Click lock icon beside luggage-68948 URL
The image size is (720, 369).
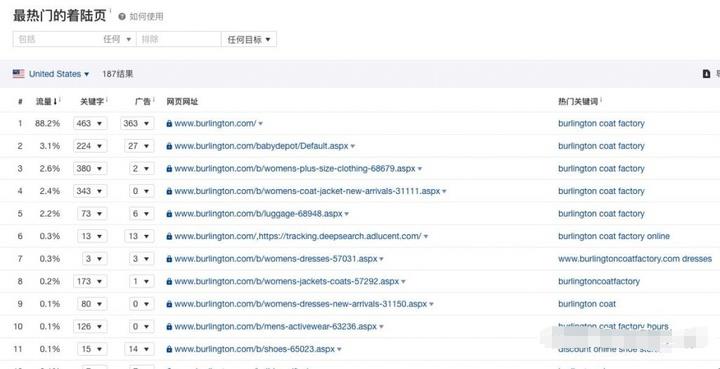click(x=169, y=214)
